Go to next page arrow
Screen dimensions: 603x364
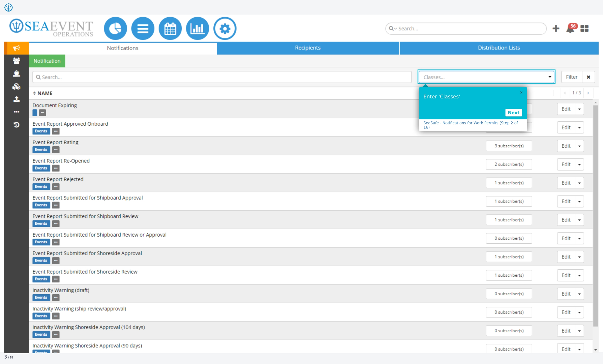[588, 93]
